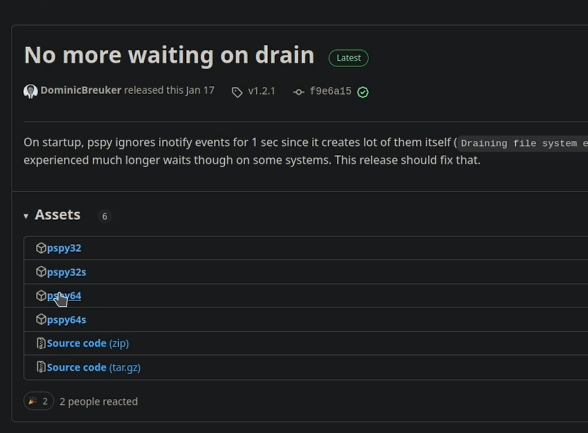Open the v1.2.1 tag link

click(262, 91)
